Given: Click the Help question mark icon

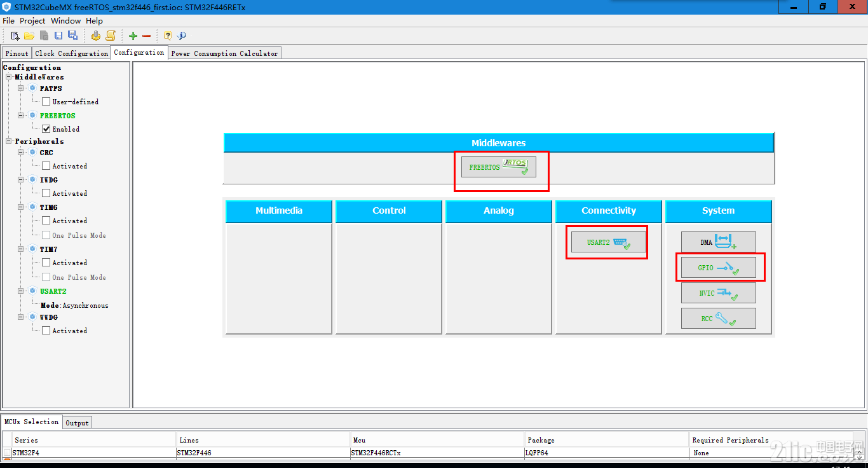Looking at the screenshot, I should click(x=168, y=36).
